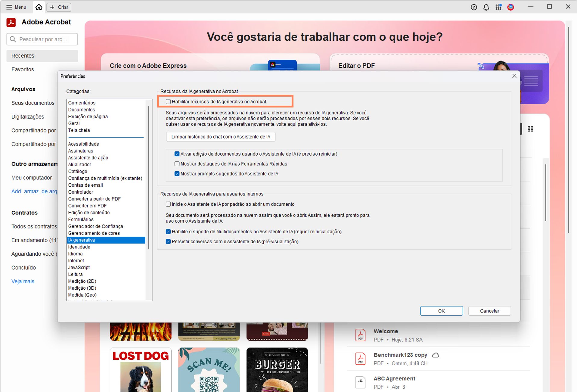Uncheck Ativar edição de documentos checkbox

[x=177, y=154]
